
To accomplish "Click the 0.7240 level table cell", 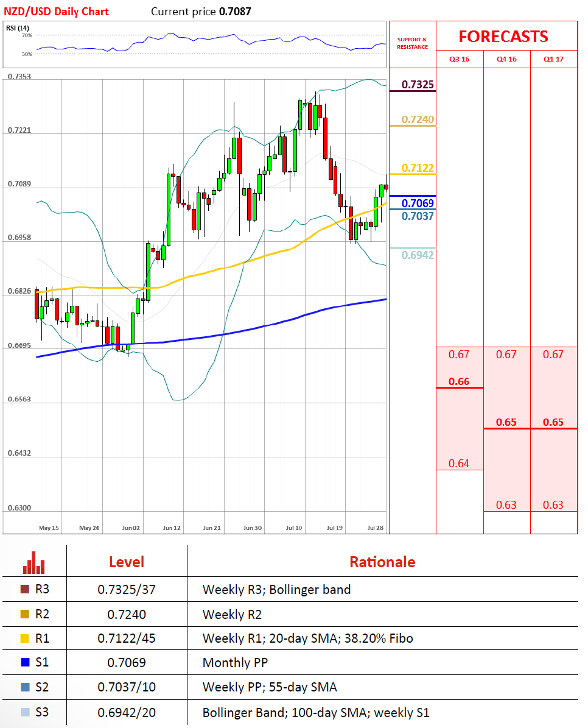I will (127, 615).
